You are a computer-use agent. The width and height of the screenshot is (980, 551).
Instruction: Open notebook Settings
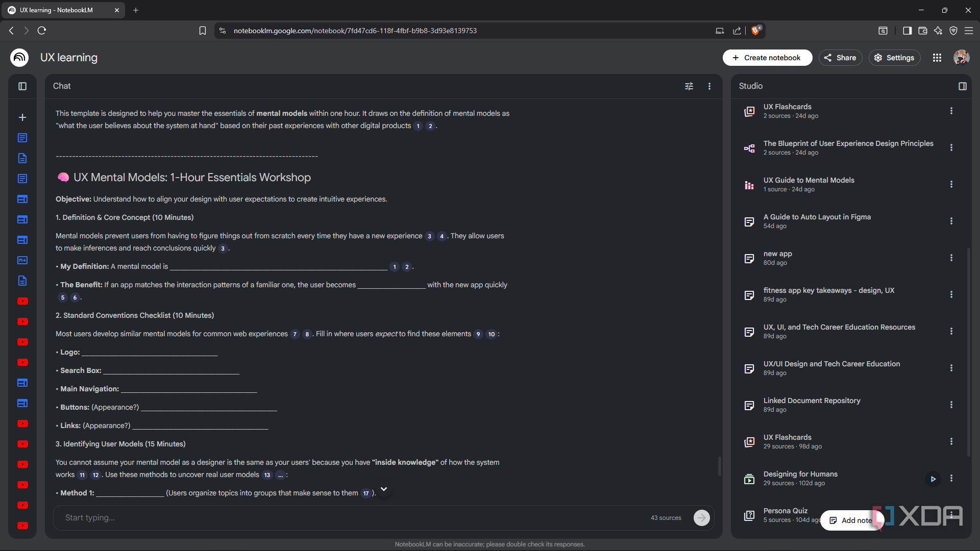[894, 58]
